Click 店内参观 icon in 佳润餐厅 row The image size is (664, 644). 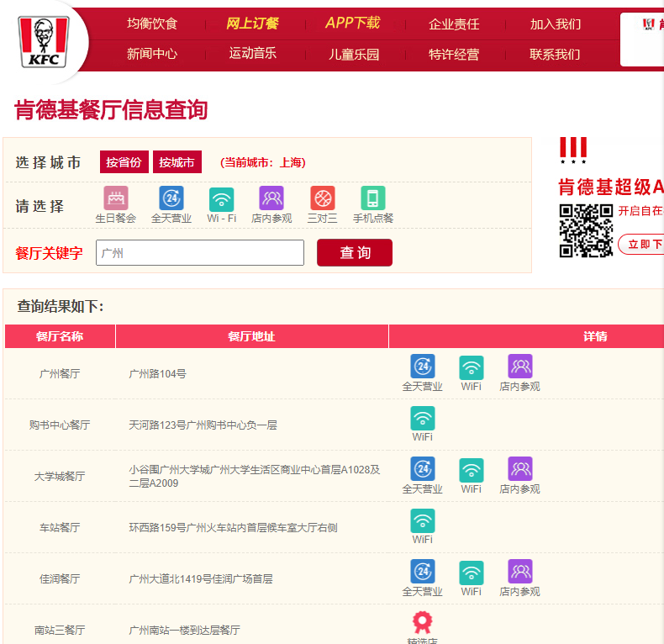(520, 571)
